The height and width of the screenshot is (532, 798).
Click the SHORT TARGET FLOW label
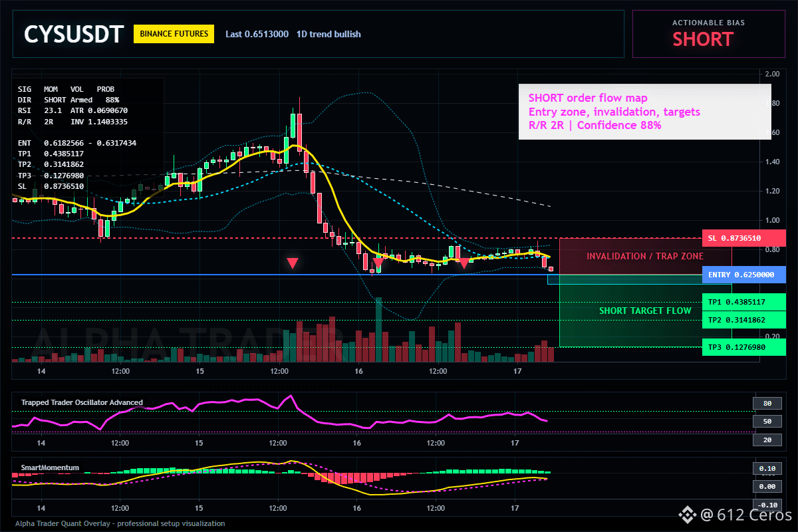tap(645, 311)
